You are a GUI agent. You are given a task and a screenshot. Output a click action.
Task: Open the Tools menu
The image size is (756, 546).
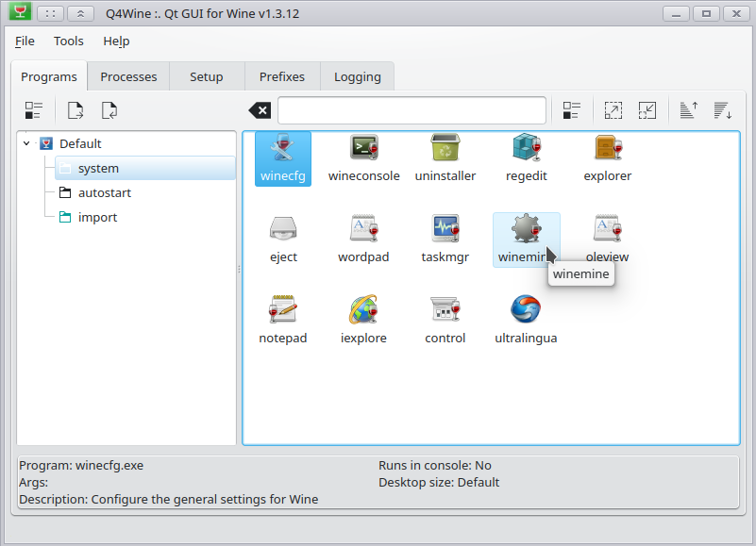click(68, 41)
